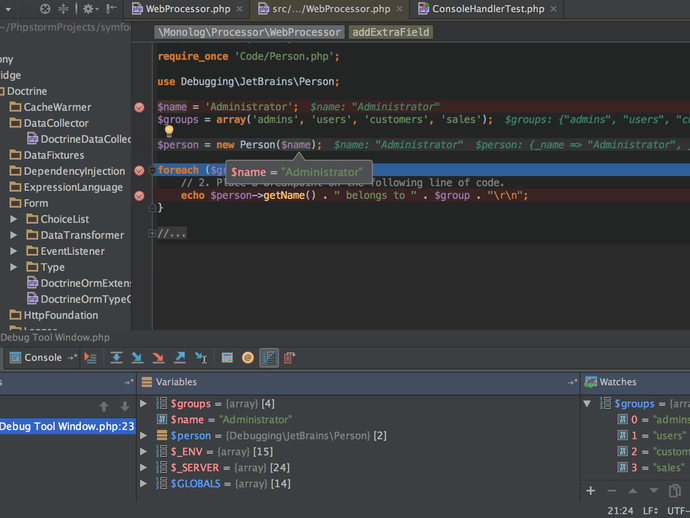Viewport: 690px width, 518px height.
Task: Collapse the $groups watch entry
Action: [587, 404]
